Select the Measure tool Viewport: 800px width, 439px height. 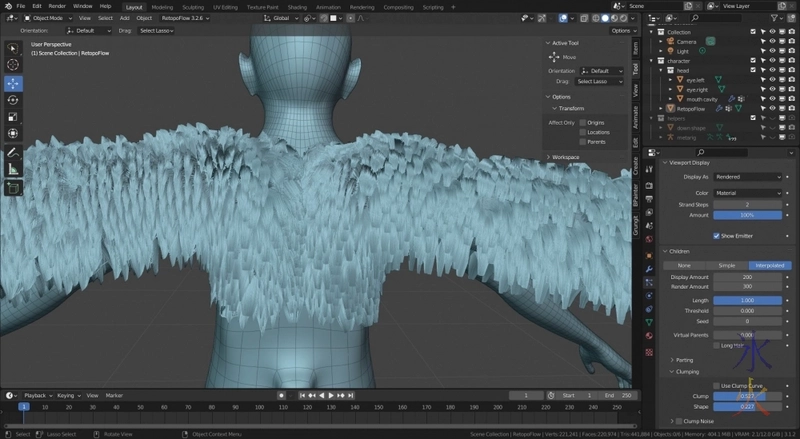point(13,169)
